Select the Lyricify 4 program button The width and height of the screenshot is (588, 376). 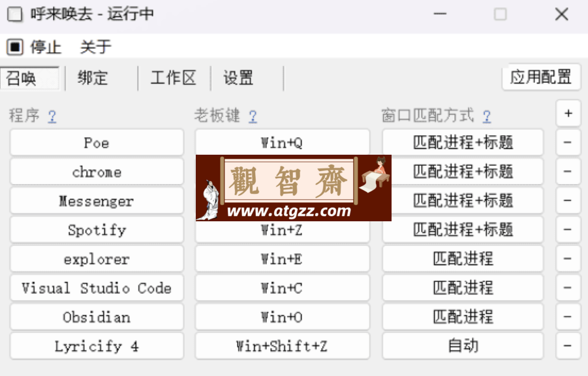tap(97, 346)
